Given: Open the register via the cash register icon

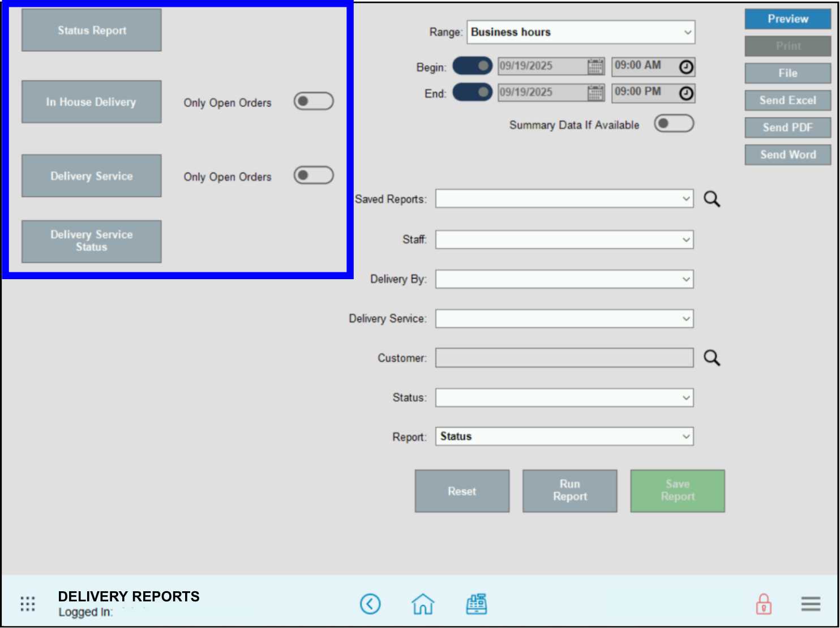Looking at the screenshot, I should [476, 604].
